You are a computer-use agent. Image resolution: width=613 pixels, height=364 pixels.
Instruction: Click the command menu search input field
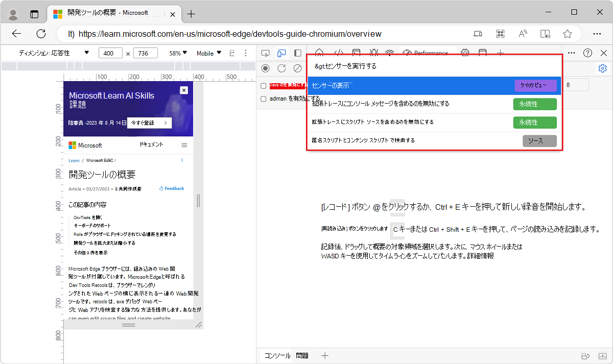click(x=434, y=66)
